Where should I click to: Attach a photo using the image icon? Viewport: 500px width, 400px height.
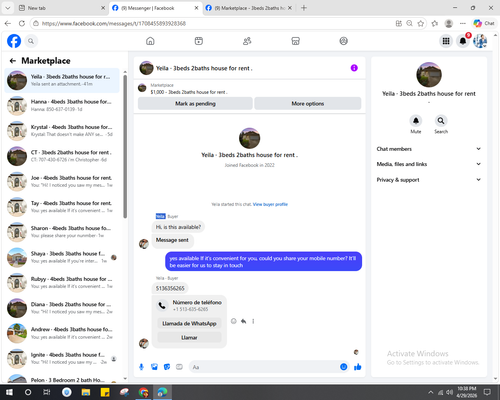pyautogui.click(x=154, y=367)
